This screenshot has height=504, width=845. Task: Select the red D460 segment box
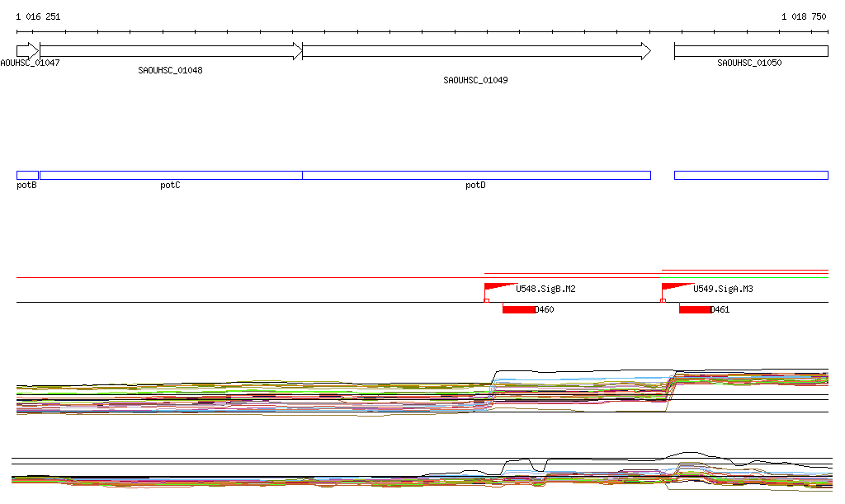[518, 309]
